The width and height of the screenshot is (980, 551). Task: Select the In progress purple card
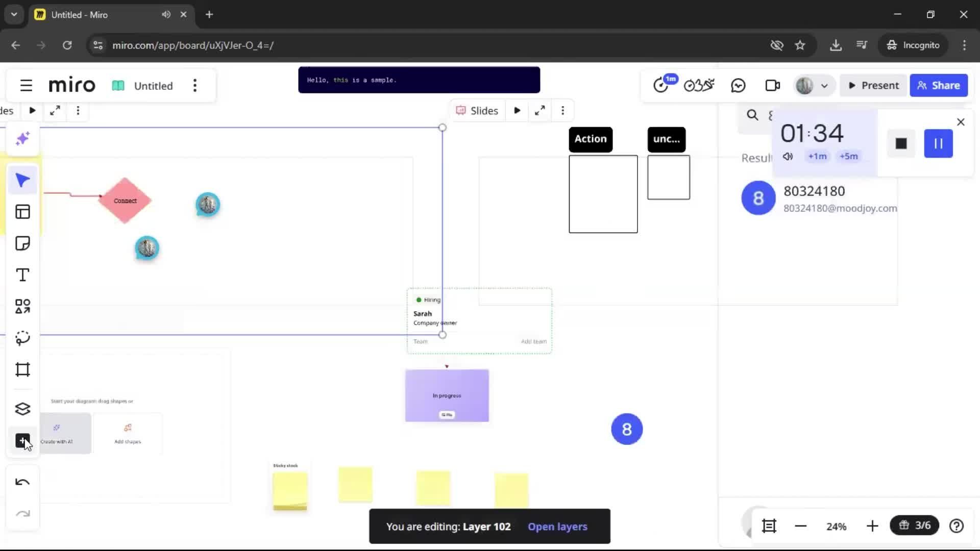(x=447, y=396)
